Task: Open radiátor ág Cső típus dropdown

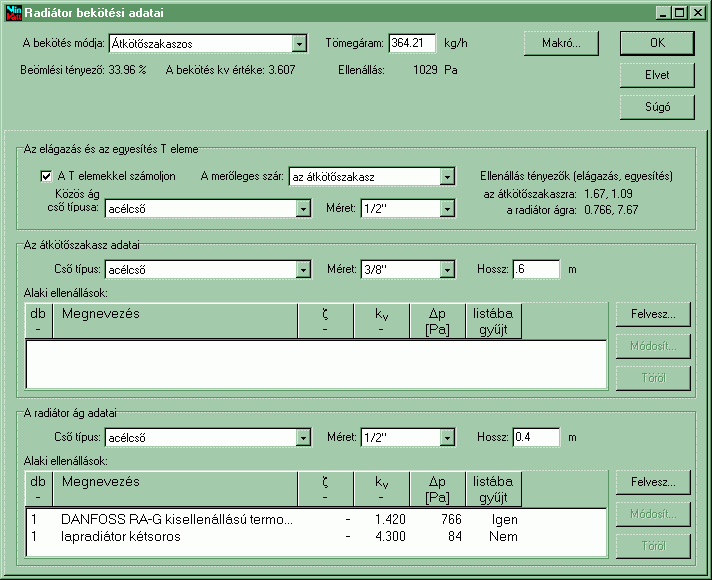Action: 303,438
